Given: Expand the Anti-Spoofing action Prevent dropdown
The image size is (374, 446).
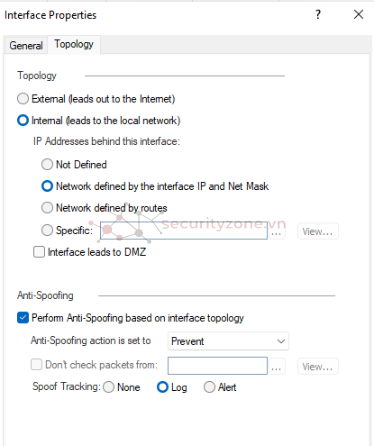Looking at the screenshot, I should pos(228,341).
